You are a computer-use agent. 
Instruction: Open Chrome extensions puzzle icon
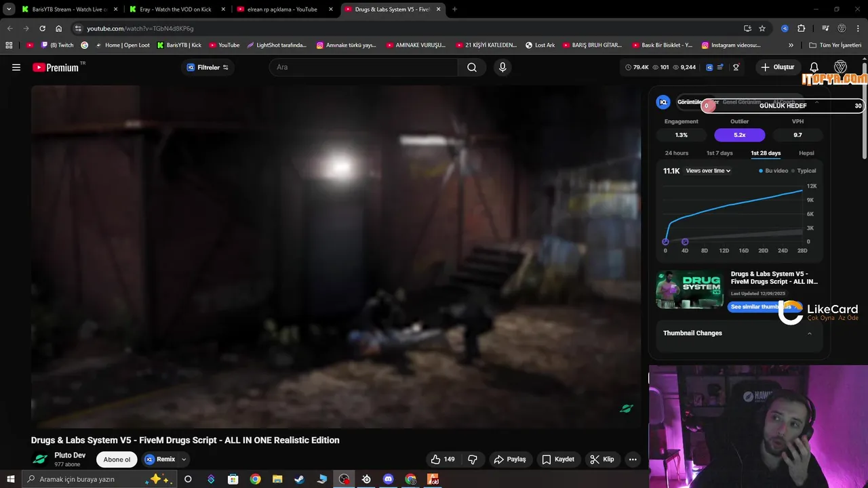[802, 28]
